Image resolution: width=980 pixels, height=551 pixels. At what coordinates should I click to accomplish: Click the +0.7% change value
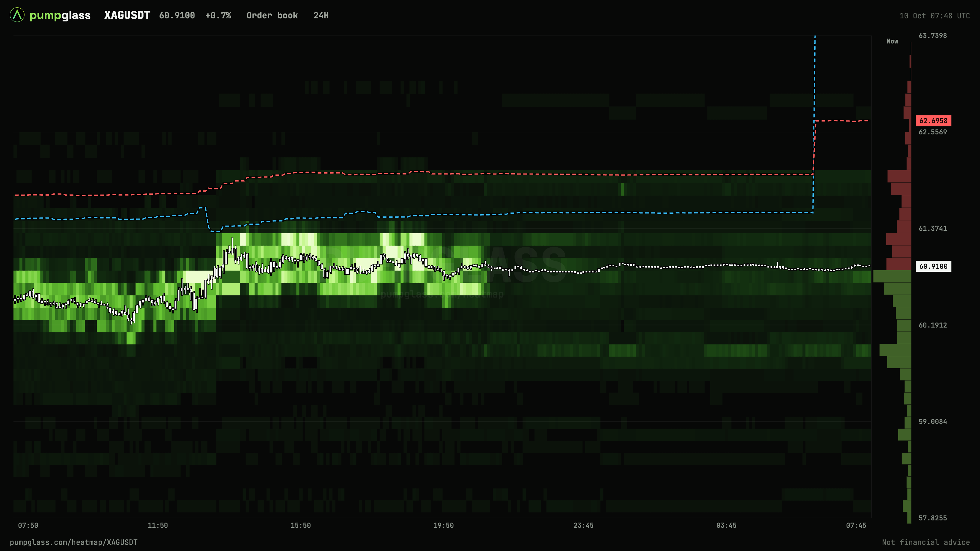click(x=218, y=16)
